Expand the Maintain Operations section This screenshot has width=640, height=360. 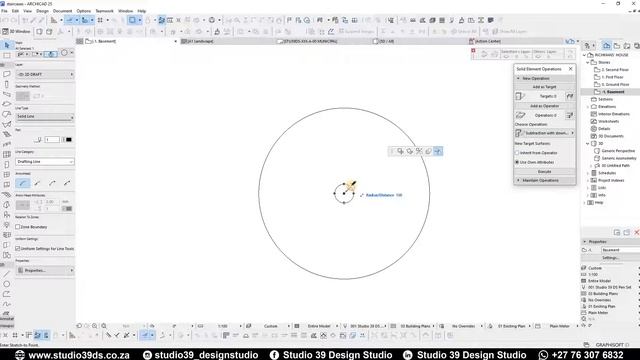click(x=518, y=180)
